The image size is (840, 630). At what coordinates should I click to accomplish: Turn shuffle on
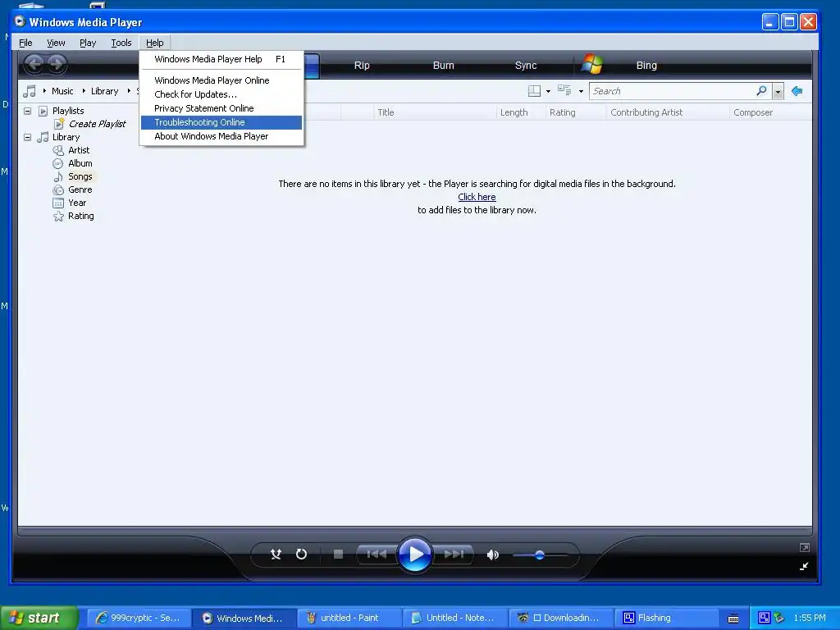tap(276, 555)
